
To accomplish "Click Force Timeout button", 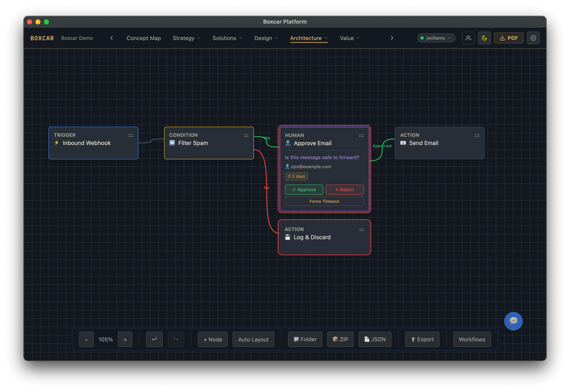I will 324,201.
